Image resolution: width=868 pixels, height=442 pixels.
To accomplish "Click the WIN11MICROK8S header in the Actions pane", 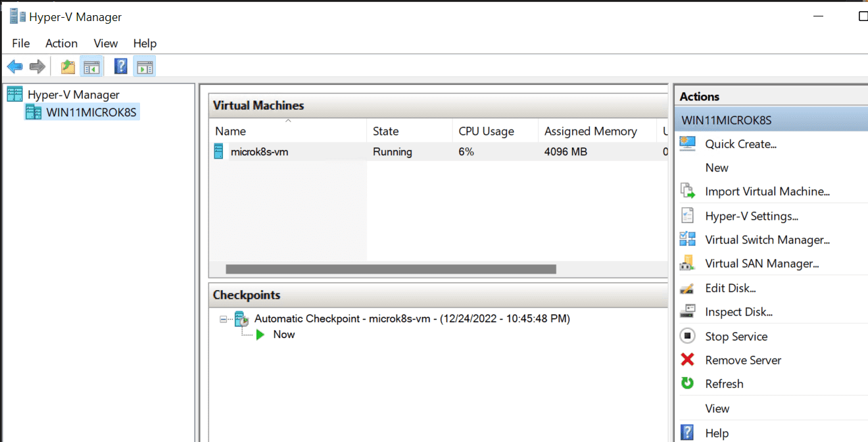I will 771,120.
